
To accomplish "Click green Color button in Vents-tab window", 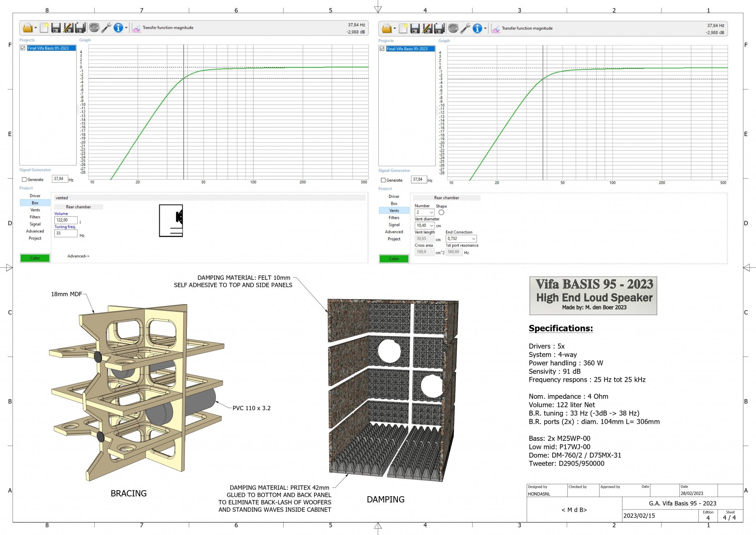I will [x=394, y=259].
